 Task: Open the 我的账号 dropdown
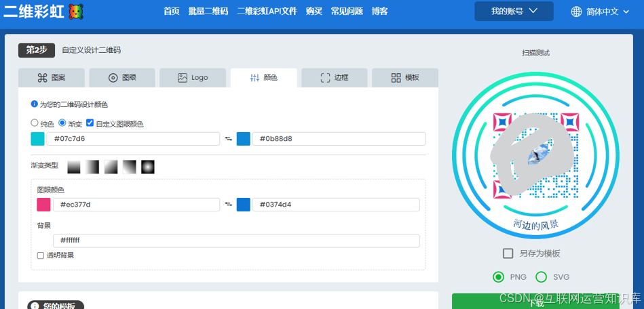pyautogui.click(x=514, y=11)
